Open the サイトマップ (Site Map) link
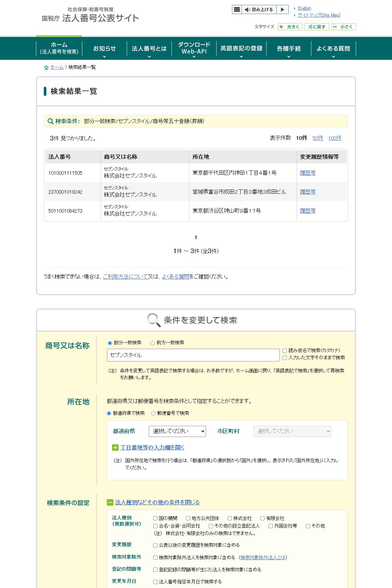The image size is (392, 588). (x=319, y=15)
